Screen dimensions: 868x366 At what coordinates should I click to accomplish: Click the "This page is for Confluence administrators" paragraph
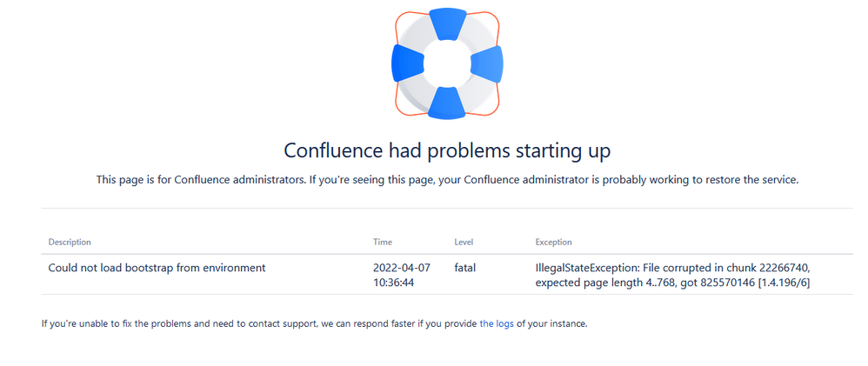pyautogui.click(x=447, y=180)
